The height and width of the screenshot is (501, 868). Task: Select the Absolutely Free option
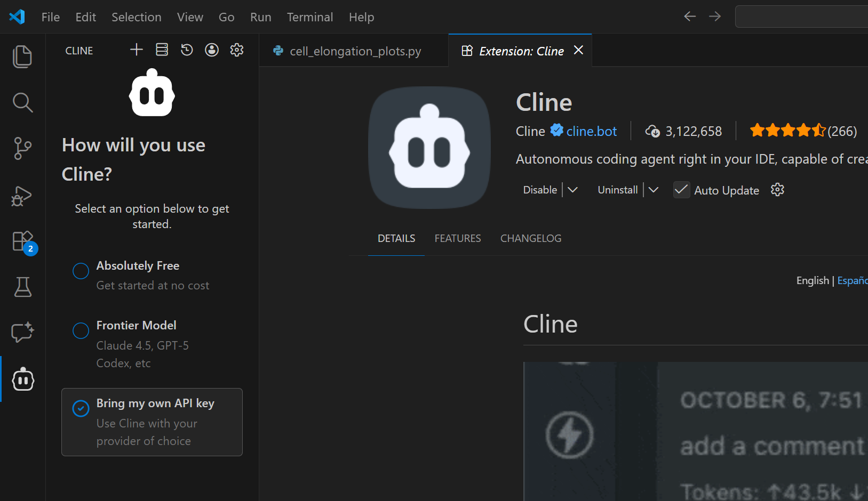pyautogui.click(x=81, y=271)
